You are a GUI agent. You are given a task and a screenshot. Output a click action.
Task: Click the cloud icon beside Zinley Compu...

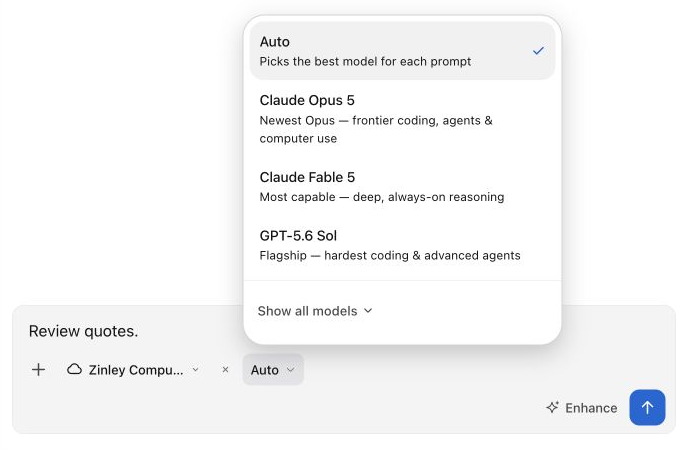pos(75,369)
